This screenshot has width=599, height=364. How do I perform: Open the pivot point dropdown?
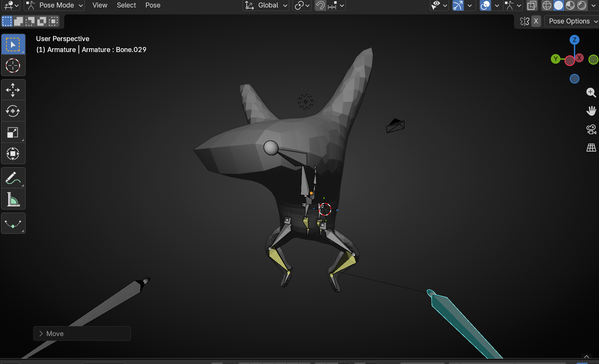[x=302, y=5]
